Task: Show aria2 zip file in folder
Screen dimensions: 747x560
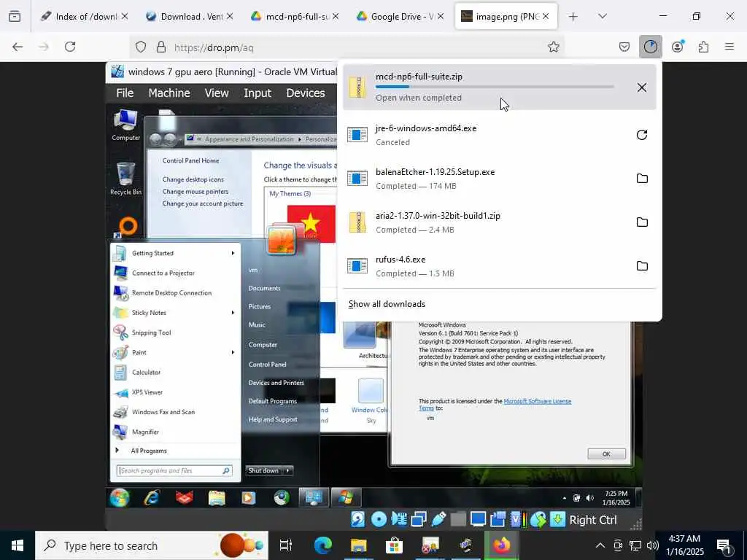Action: point(642,222)
